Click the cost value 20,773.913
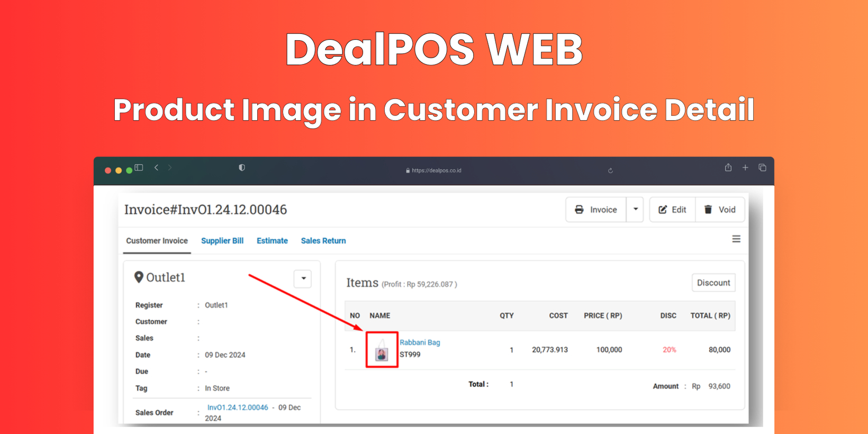Viewport: 868px width, 434px height. (550, 350)
